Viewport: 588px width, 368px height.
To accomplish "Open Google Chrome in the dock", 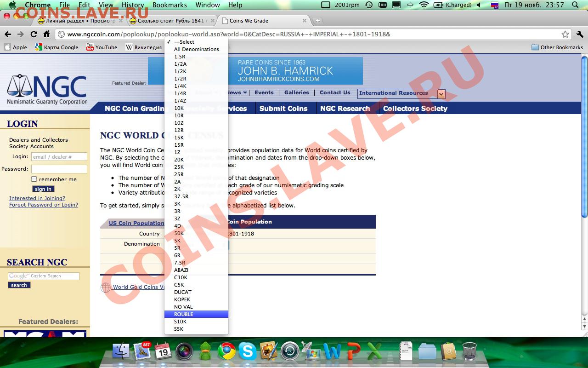I will point(226,351).
